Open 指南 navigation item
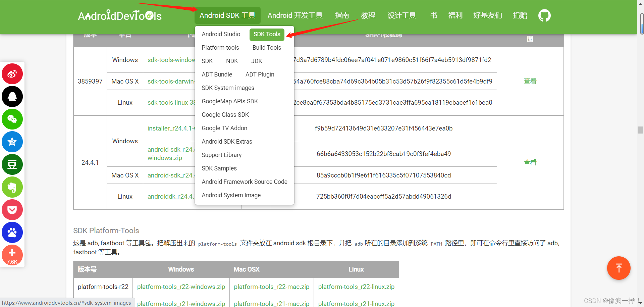Screen dimensions: 644x307 [342, 15]
